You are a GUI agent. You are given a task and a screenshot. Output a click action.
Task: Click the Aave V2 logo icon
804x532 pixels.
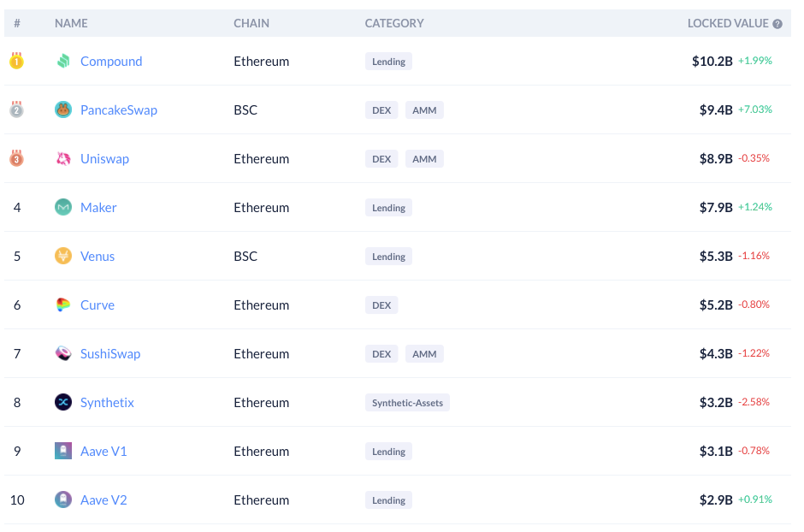[x=63, y=499]
